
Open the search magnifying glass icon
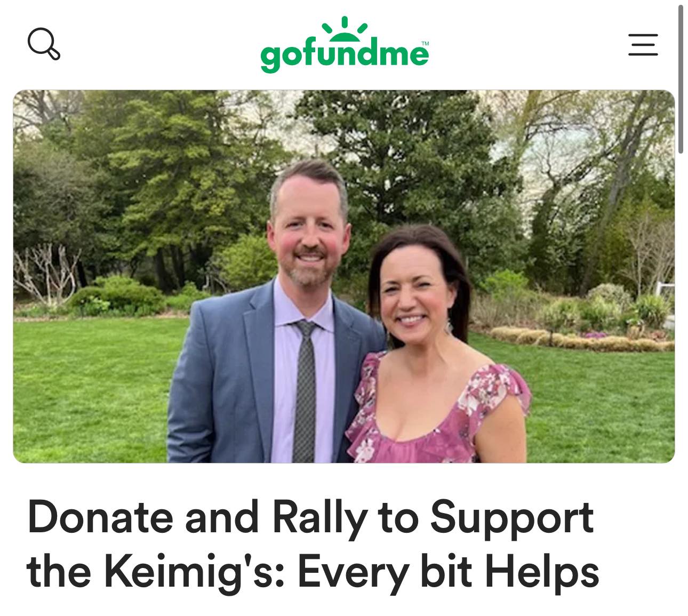pyautogui.click(x=44, y=44)
